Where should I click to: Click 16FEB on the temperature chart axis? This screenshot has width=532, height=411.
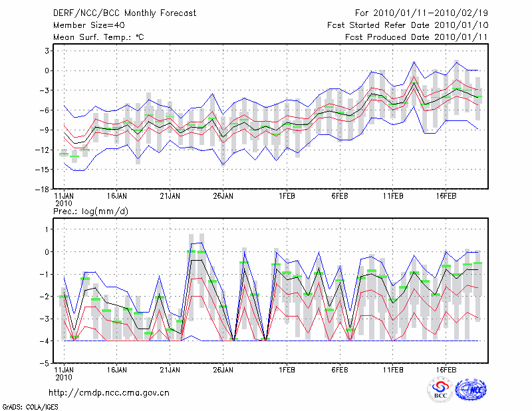click(446, 196)
